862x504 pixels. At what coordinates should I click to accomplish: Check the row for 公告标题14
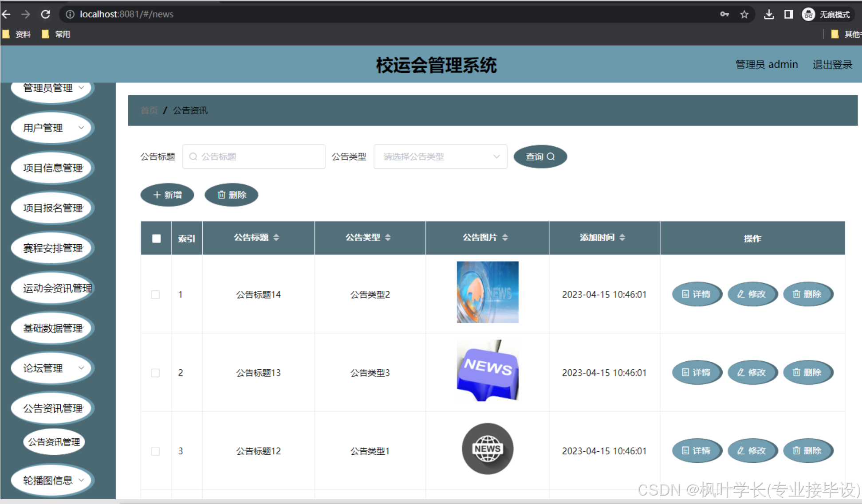155,295
